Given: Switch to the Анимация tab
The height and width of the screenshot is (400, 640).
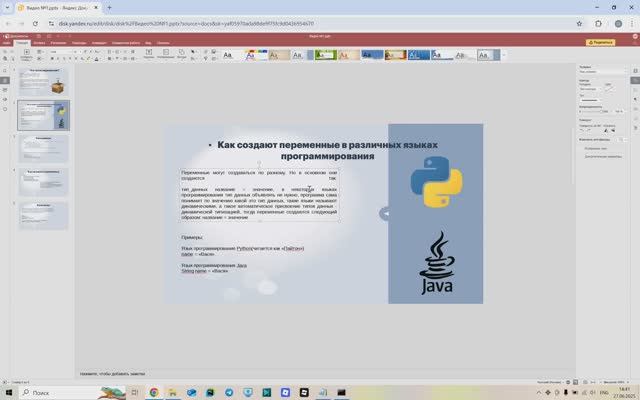Looking at the screenshot, I should click(99, 42).
